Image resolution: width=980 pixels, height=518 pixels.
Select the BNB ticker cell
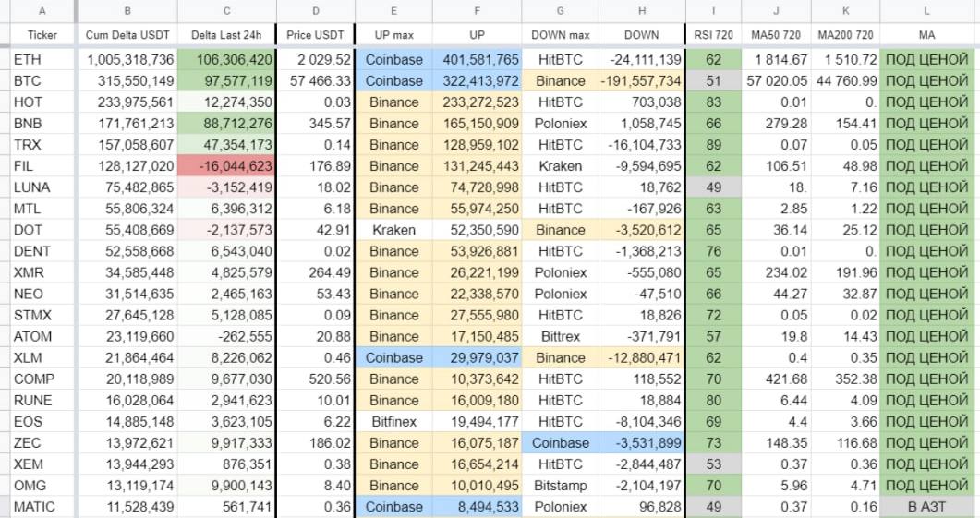(42, 124)
